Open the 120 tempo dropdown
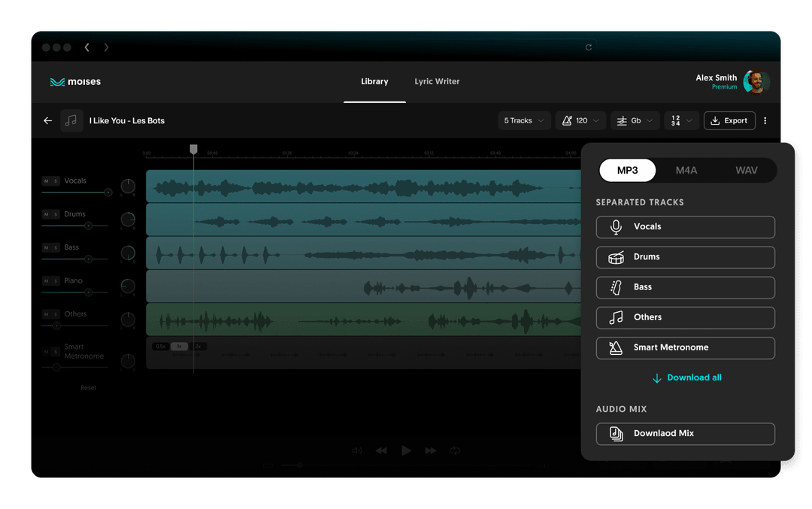This screenshot has width=812, height=509. click(x=580, y=120)
